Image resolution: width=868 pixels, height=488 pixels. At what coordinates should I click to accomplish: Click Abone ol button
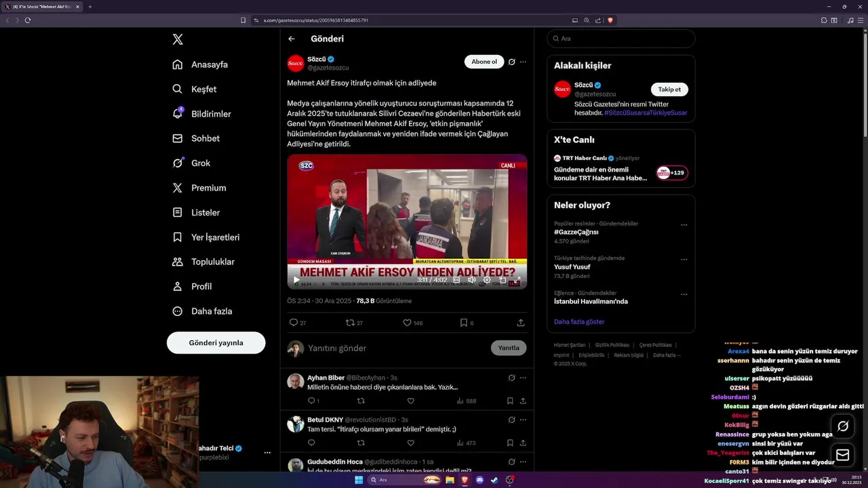(x=484, y=62)
